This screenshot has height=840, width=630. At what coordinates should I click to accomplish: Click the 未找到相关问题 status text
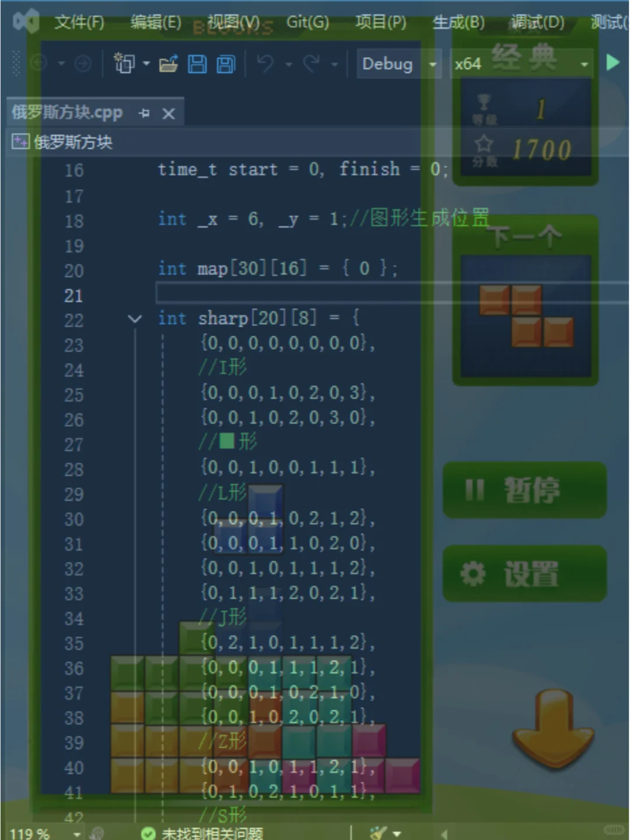pos(212,833)
